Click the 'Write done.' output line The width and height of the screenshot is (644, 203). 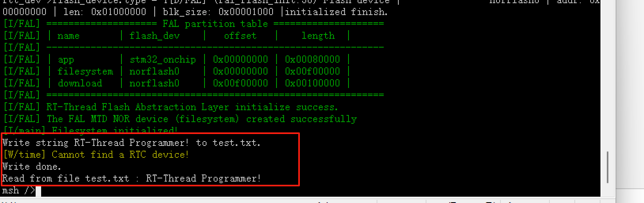tap(32, 167)
